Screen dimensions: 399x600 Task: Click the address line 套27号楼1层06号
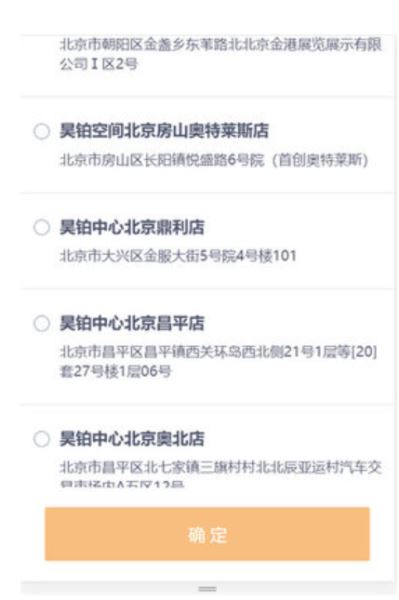tap(115, 371)
